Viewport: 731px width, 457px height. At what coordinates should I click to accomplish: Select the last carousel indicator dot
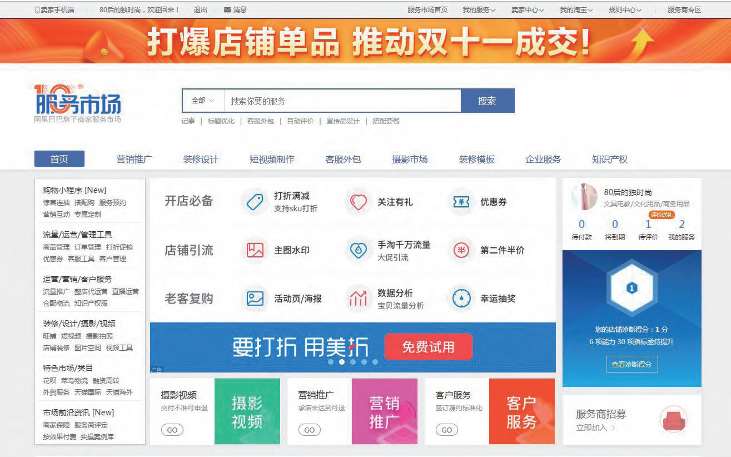375,362
